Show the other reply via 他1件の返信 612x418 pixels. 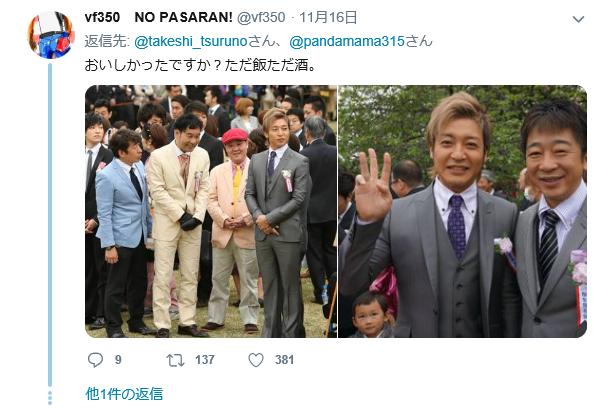124,394
